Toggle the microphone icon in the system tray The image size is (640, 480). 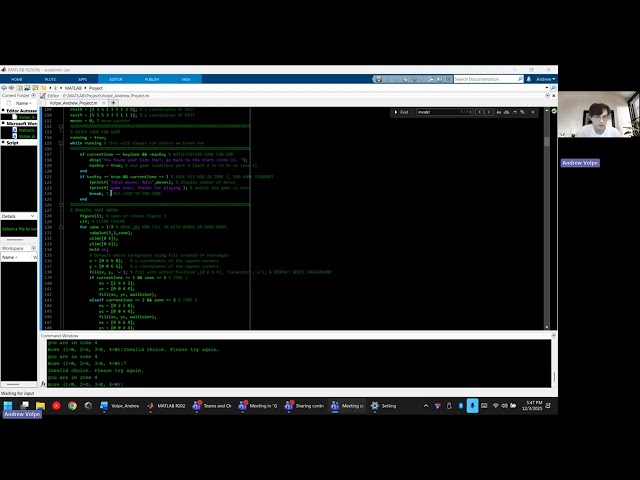pyautogui.click(x=472, y=406)
